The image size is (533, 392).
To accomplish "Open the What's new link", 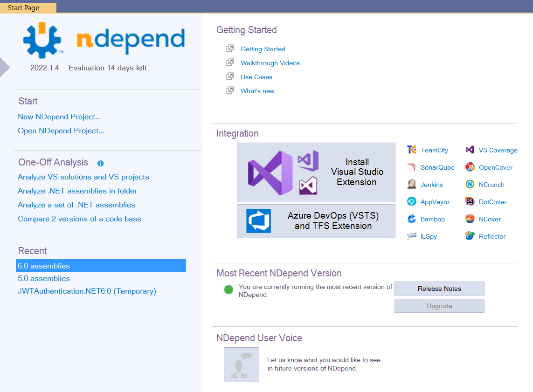I will (257, 91).
